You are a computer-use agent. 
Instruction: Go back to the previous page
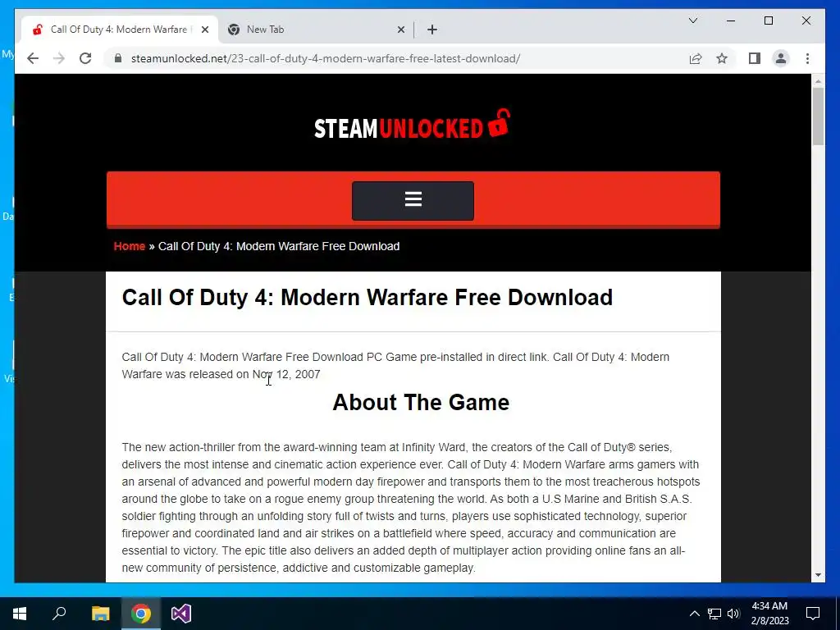coord(33,58)
